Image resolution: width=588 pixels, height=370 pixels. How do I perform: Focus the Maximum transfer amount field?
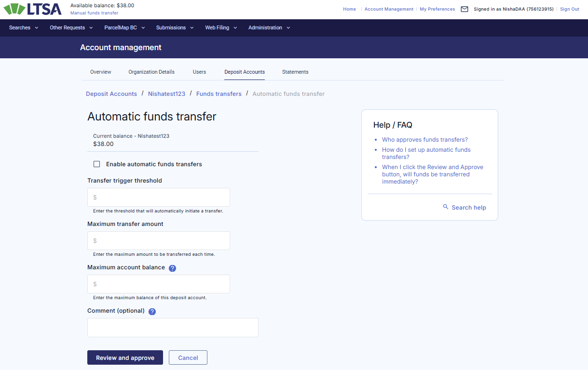point(159,241)
